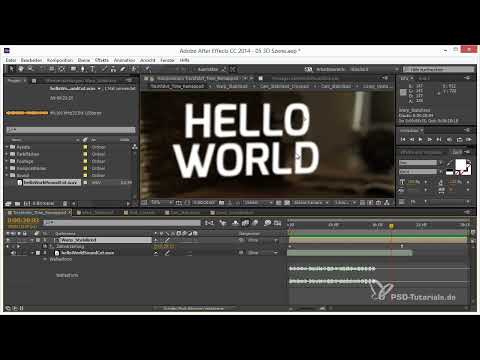Open the Bearbeiten menu
480x360 pixels.
[32, 60]
